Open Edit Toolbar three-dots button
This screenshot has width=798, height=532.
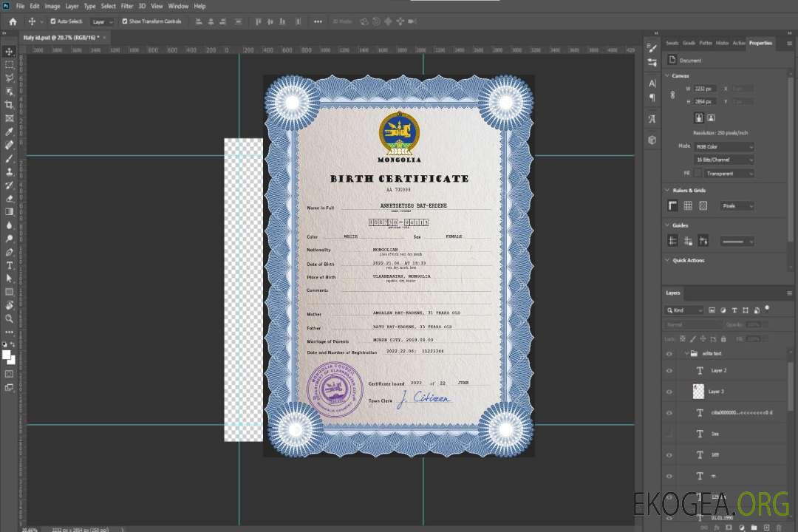(x=9, y=332)
